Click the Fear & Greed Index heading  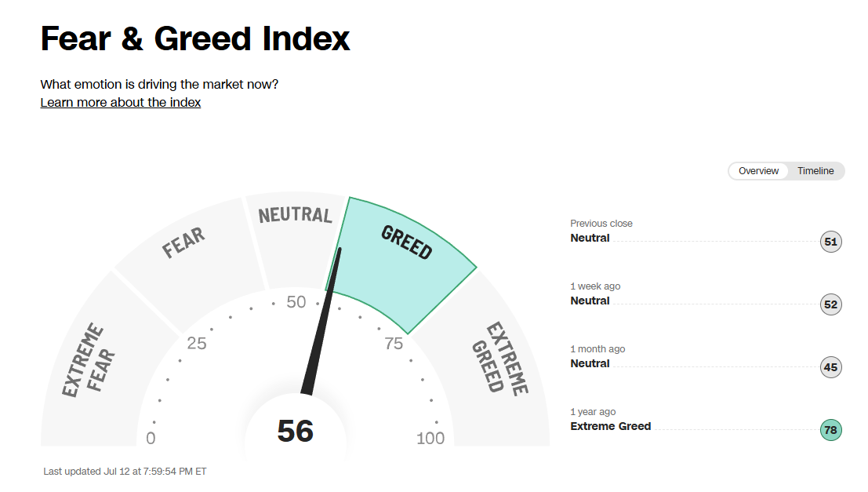coord(195,38)
